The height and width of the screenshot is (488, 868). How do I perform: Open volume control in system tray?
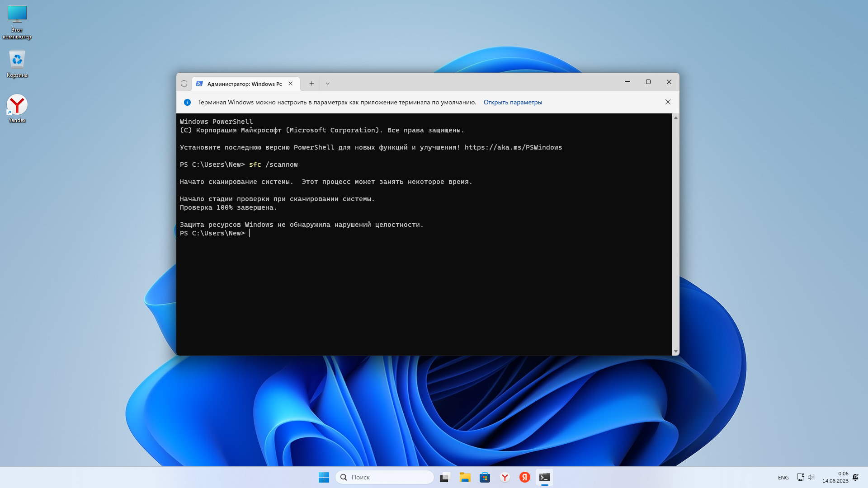pos(810,477)
